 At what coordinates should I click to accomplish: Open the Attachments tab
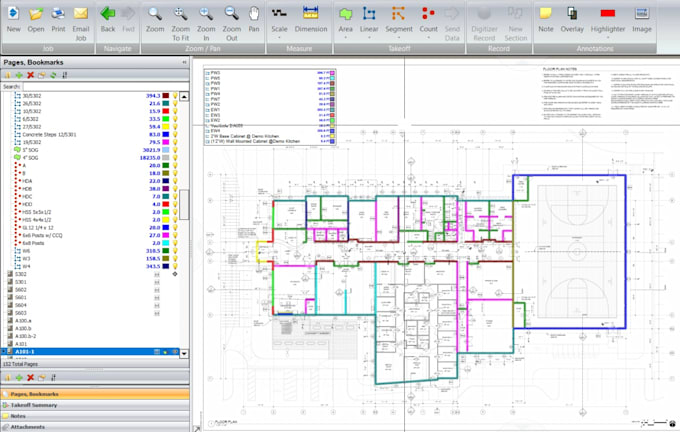coord(95,427)
